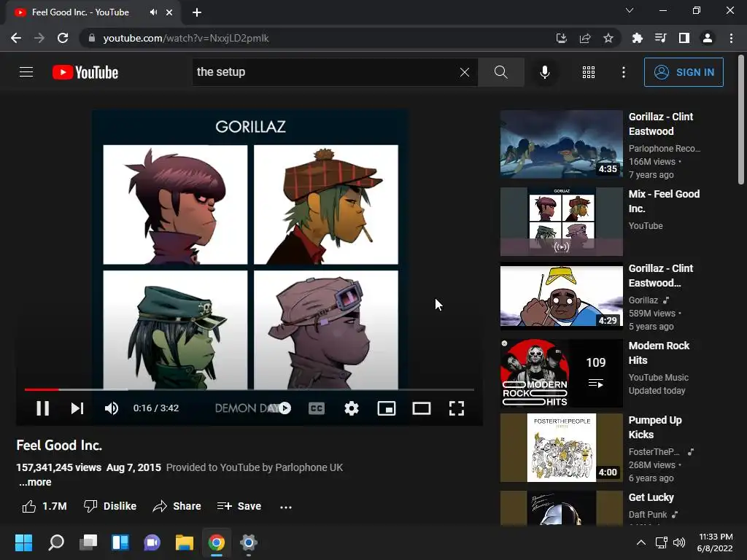Viewport: 747px width, 560px height.
Task: Open YouTube settings three-dot menu
Action: 623,72
